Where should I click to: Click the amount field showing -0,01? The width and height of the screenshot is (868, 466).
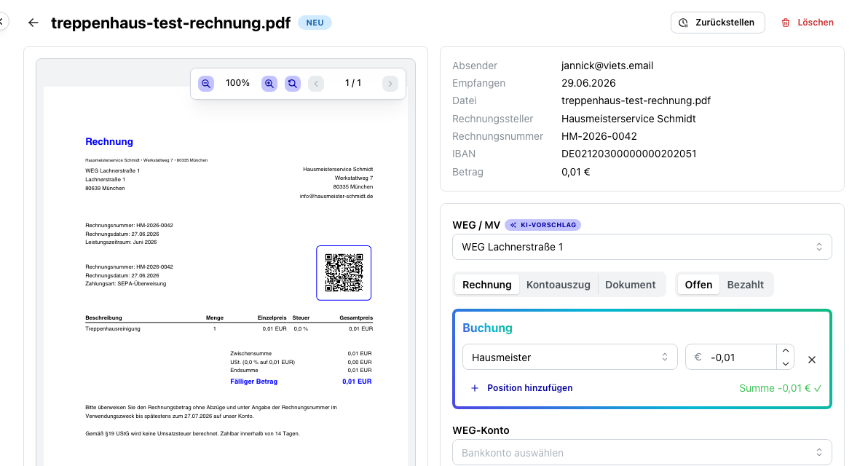tap(730, 358)
